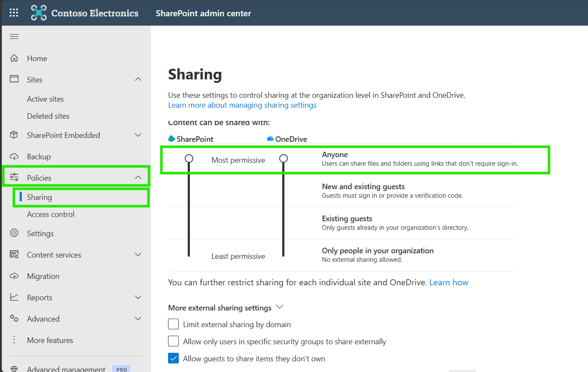Click the SharePoint product icon above slider
The image size is (588, 372).
171,139
